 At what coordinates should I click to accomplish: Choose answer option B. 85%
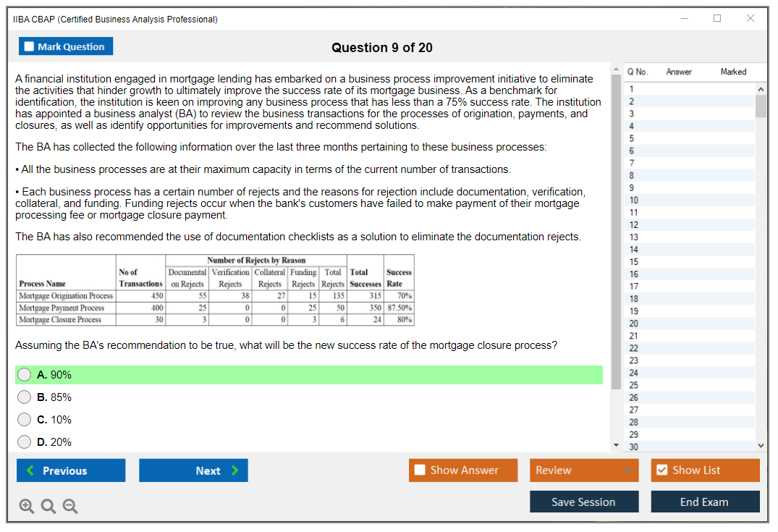coord(25,397)
